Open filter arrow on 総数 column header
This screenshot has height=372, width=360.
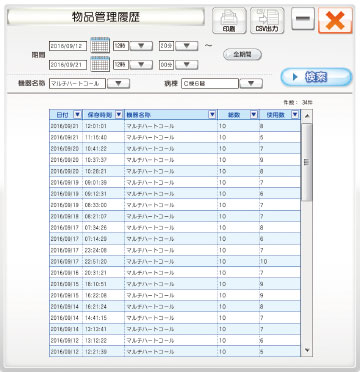pos(254,115)
